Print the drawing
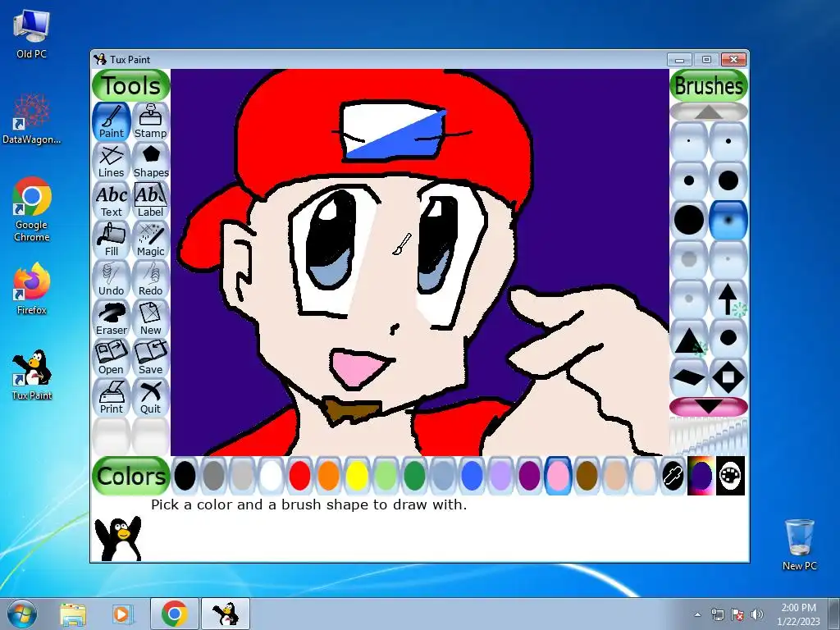 tap(112, 398)
